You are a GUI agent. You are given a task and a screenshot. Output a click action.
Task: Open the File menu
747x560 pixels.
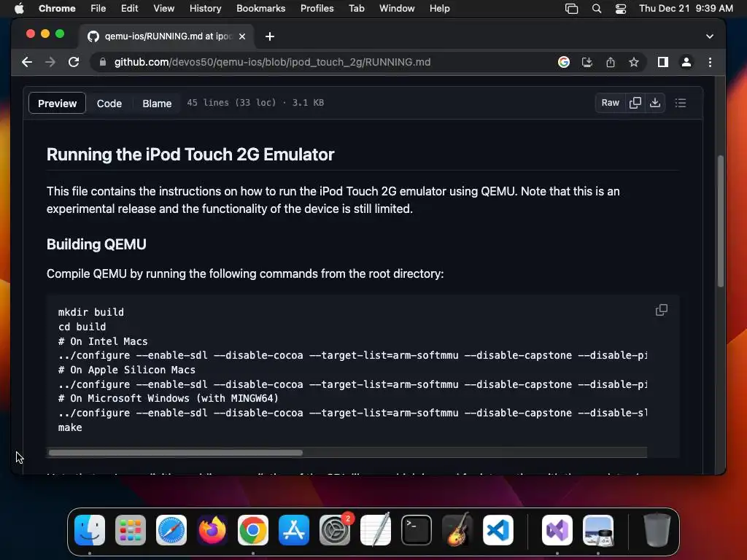(98, 9)
